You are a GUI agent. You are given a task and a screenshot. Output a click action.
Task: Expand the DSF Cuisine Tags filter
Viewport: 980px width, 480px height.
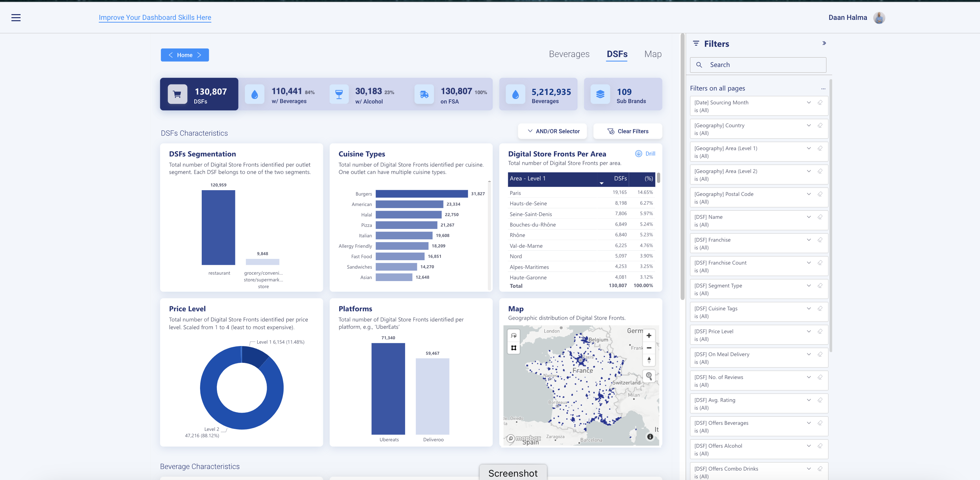[809, 308]
